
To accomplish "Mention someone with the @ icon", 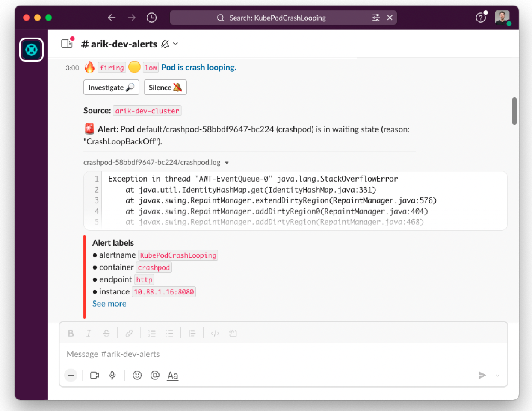I will pyautogui.click(x=155, y=375).
